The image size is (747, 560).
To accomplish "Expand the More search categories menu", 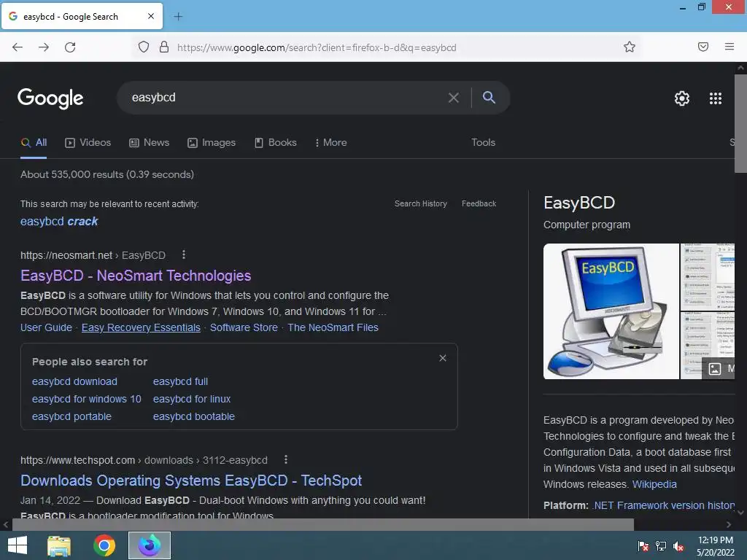I will click(x=330, y=142).
